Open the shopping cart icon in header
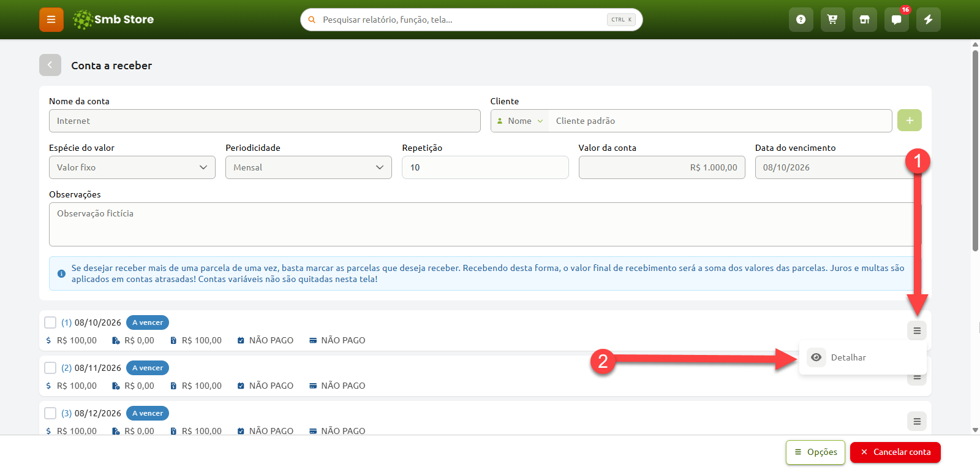The width and height of the screenshot is (980, 469). [x=833, y=20]
